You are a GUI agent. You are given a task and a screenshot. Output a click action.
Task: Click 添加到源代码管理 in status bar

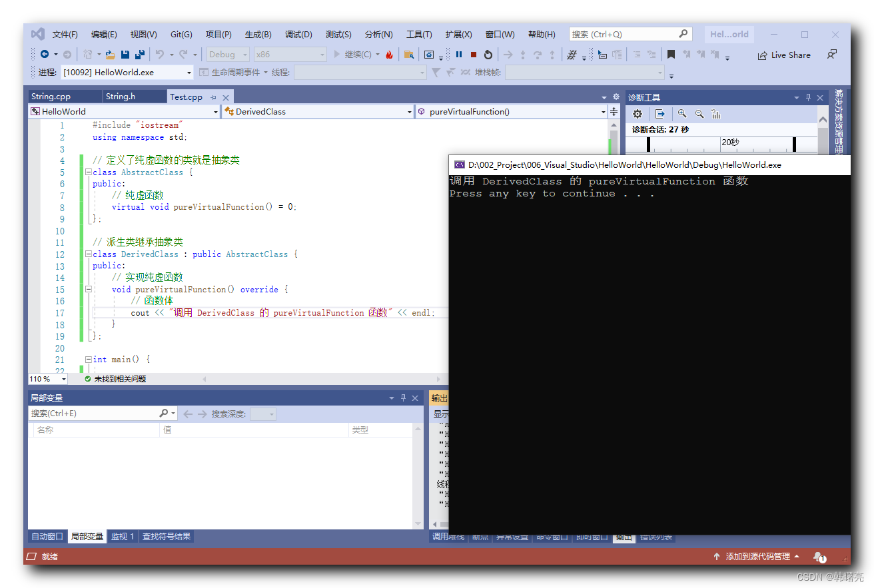click(x=756, y=557)
